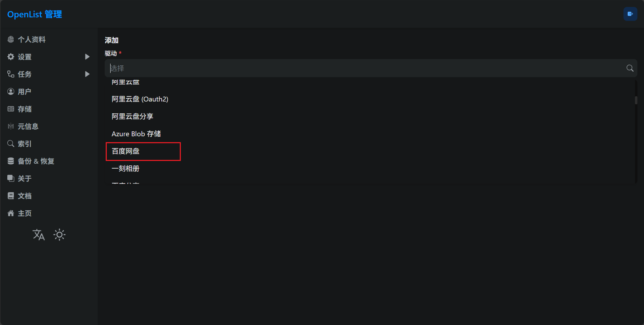Open the 存储 sidebar menu

click(24, 109)
